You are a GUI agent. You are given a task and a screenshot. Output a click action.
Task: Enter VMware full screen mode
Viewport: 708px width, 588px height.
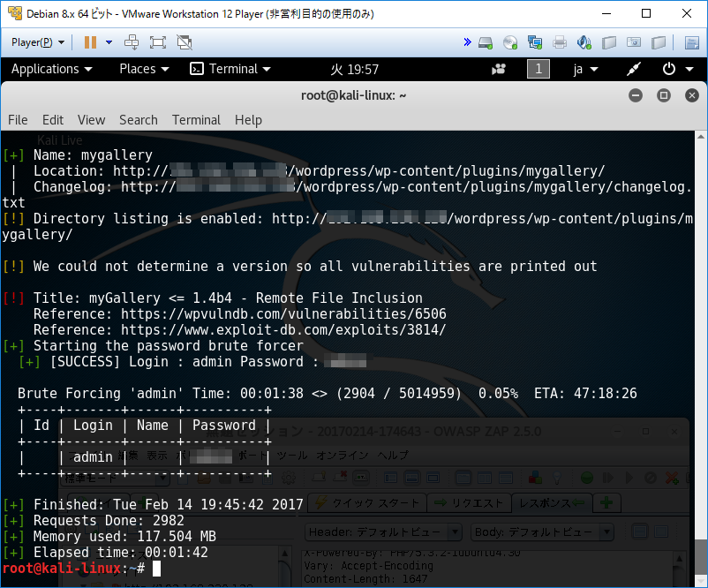tap(158, 42)
